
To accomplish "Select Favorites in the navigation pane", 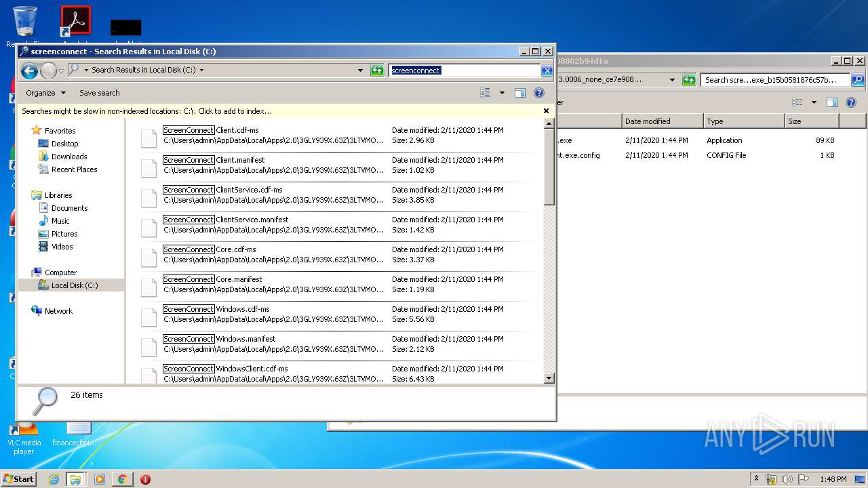I will 60,130.
